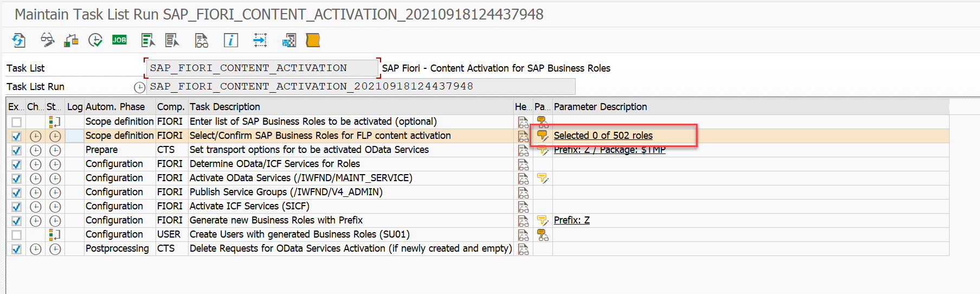Screen dimensions: 980x294
Task: Click the clock with green checkmark icon
Action: [95, 40]
